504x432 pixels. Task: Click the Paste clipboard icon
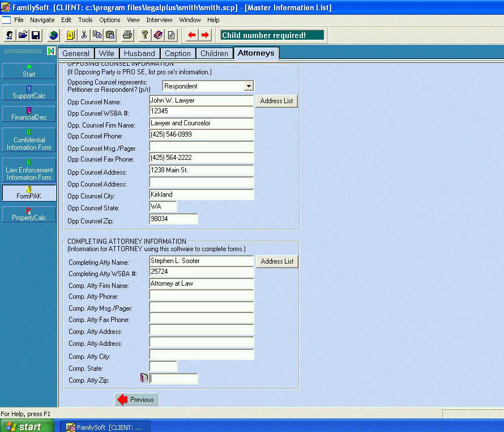click(x=110, y=35)
